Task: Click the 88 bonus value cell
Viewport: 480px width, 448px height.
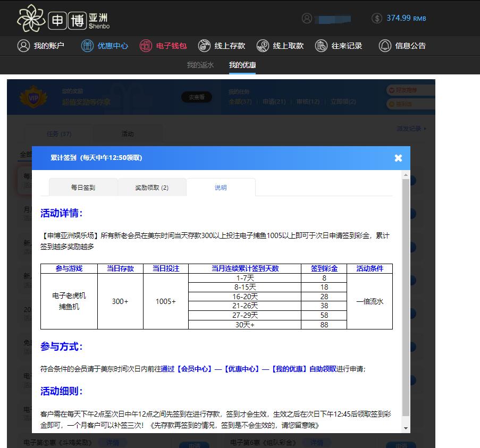Action: (x=324, y=325)
